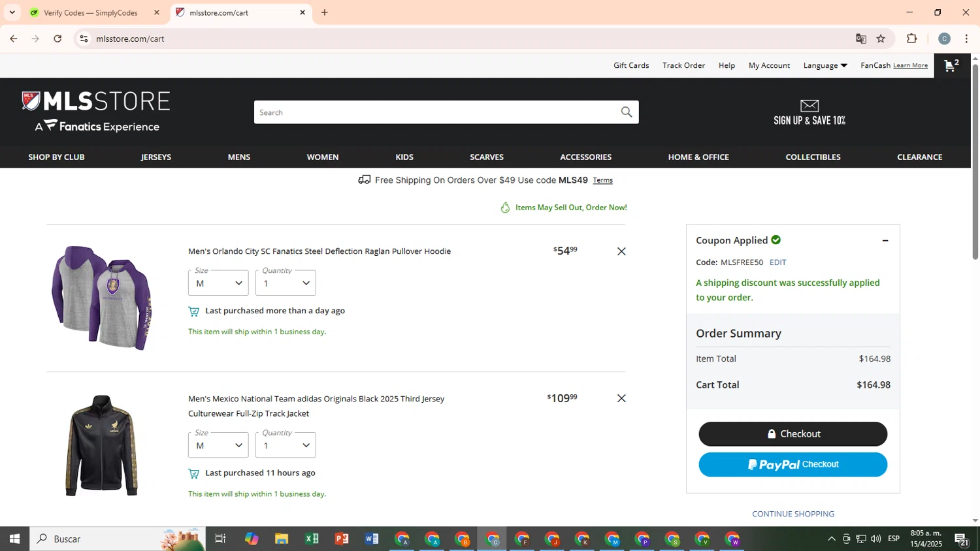Click the Gift Cards link

point(631,65)
